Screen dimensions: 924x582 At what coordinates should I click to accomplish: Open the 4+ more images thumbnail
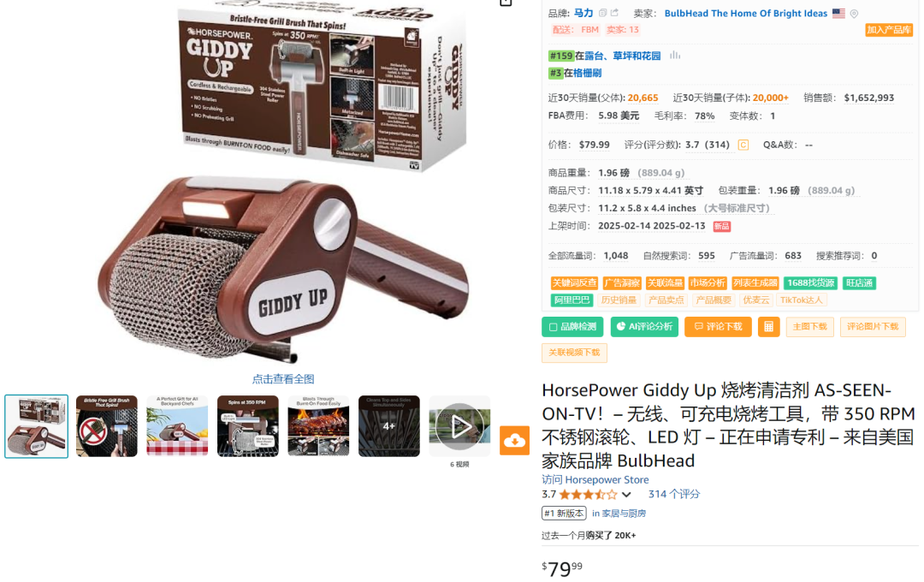click(389, 426)
